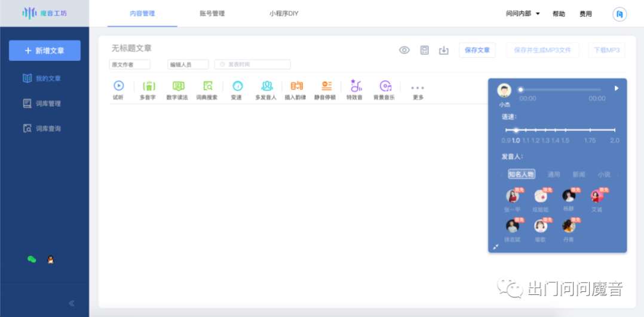Screen dimensions: 644x317
Task: Click the 新增文章 button
Action: click(45, 51)
